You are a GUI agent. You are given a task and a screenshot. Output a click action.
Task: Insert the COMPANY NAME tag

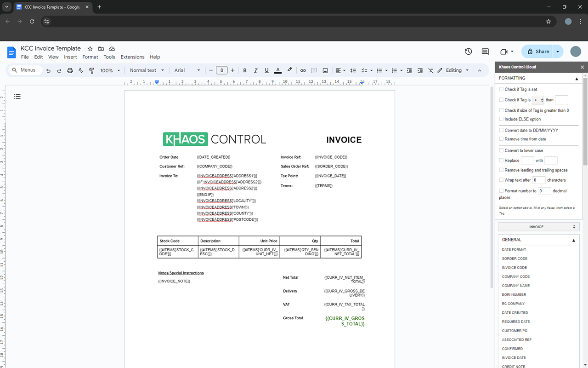[x=516, y=286]
